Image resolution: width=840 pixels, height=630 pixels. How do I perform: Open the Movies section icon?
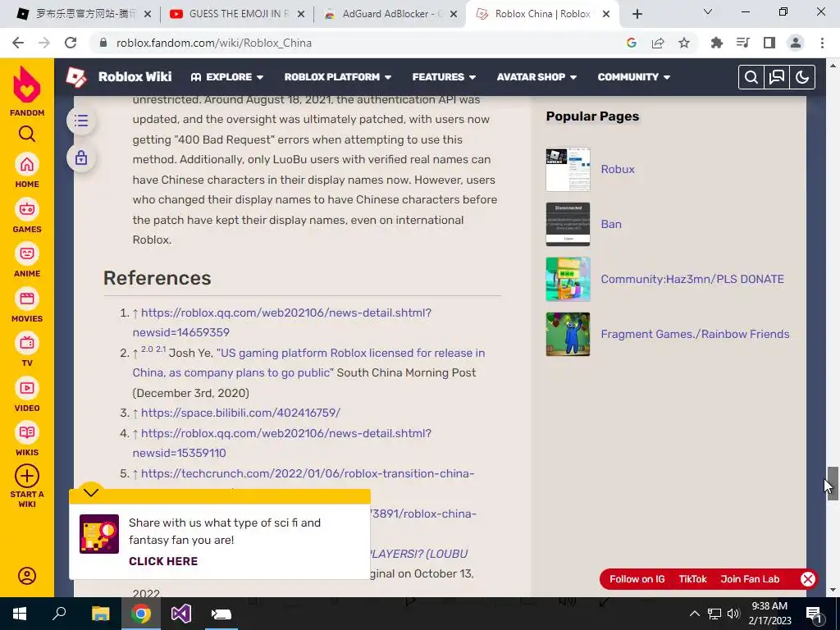pos(27,299)
